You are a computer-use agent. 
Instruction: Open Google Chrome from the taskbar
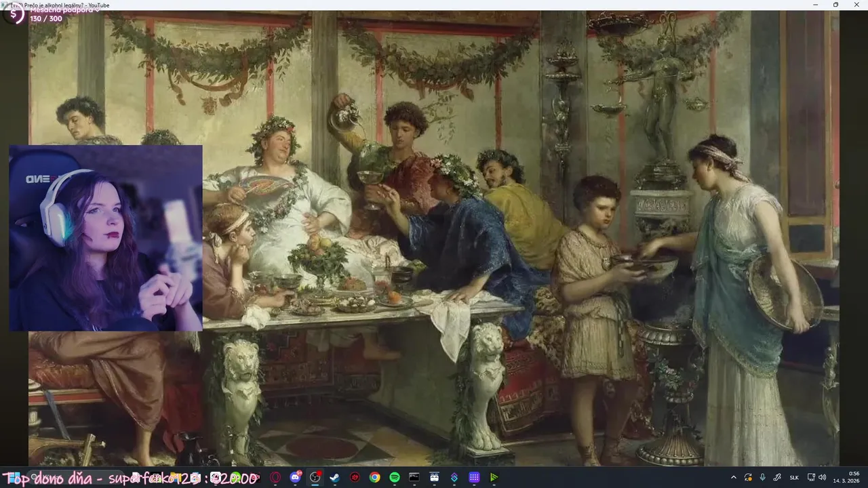tap(374, 477)
